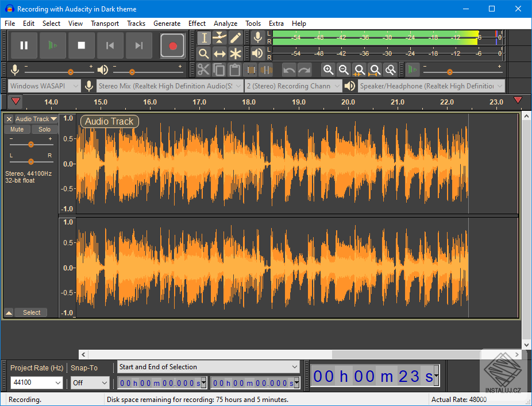Click the Play button
This screenshot has height=406, width=532.
point(53,45)
